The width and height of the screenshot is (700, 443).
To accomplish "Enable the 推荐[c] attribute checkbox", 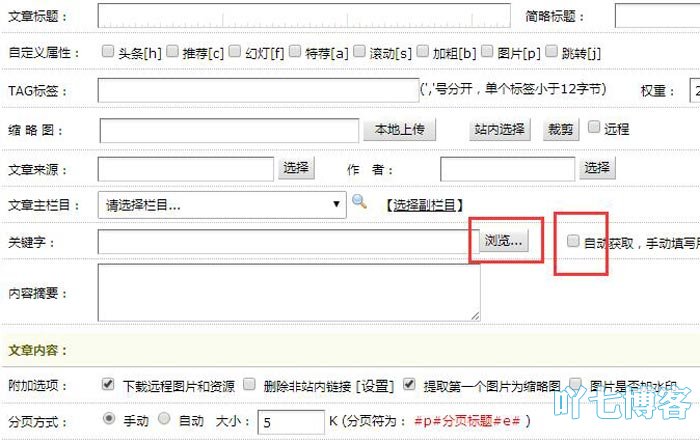I will [x=173, y=51].
